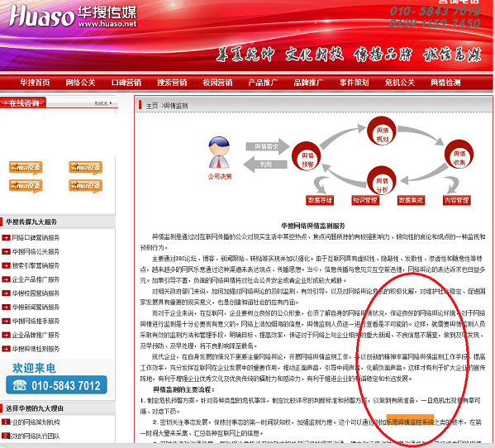Click the Huaso 华搜传媒 logo

pos(74,17)
